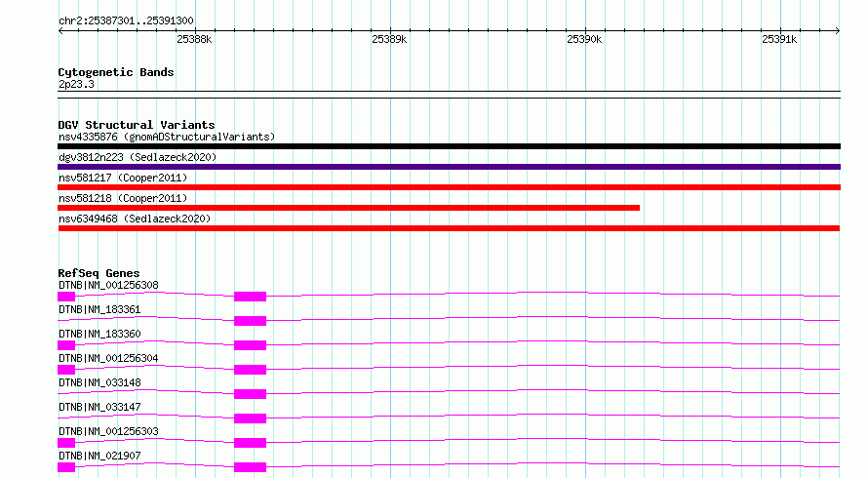
Task: Click the right scroll arrow on the ruler
Action: point(837,31)
